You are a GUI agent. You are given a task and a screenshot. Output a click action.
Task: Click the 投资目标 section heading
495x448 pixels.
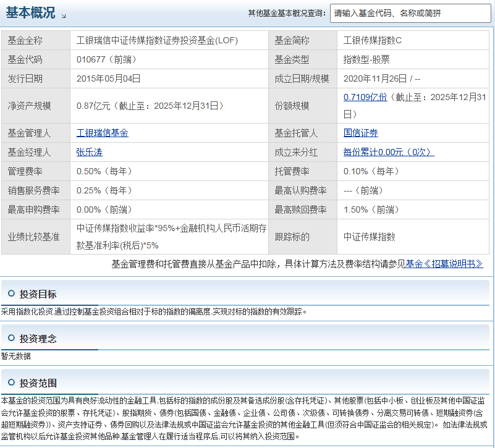[38, 294]
